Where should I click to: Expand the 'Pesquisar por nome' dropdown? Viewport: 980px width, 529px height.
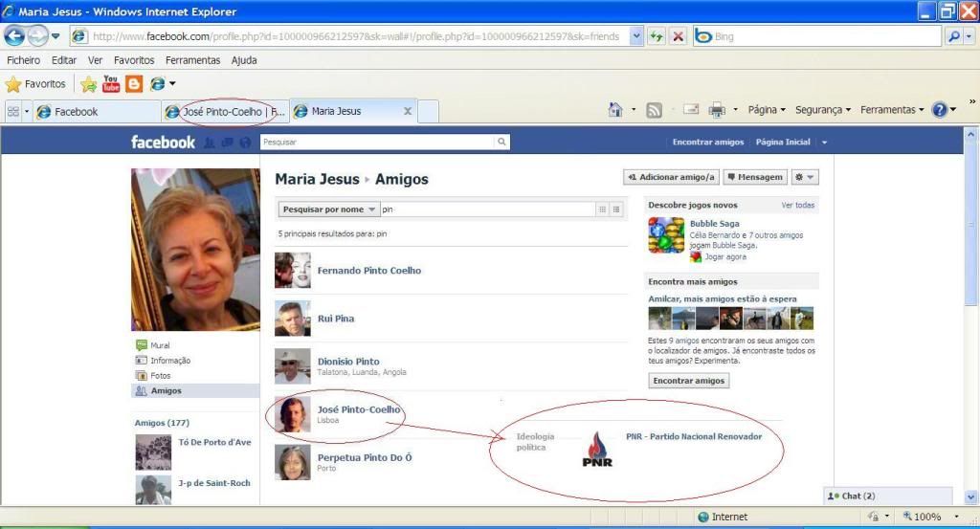329,209
